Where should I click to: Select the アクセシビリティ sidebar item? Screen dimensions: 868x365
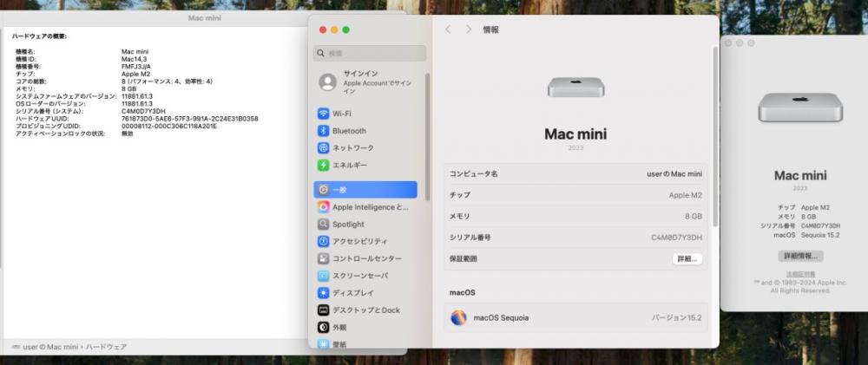(365, 242)
